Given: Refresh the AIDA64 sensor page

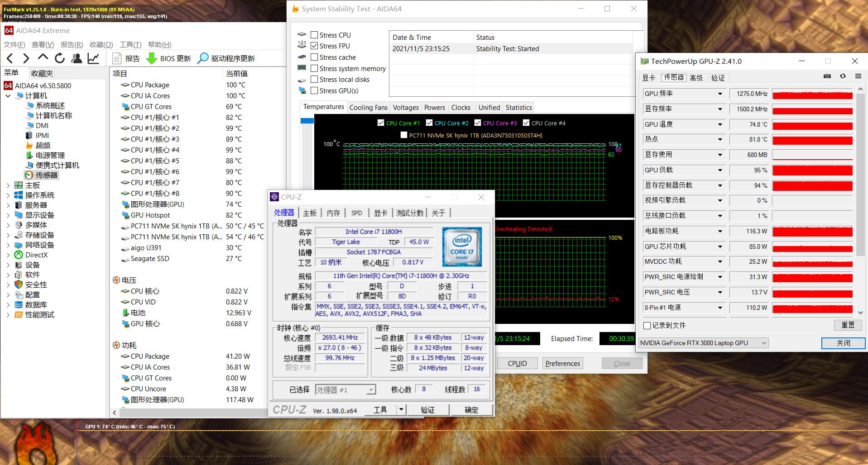Looking at the screenshot, I should click(x=60, y=58).
